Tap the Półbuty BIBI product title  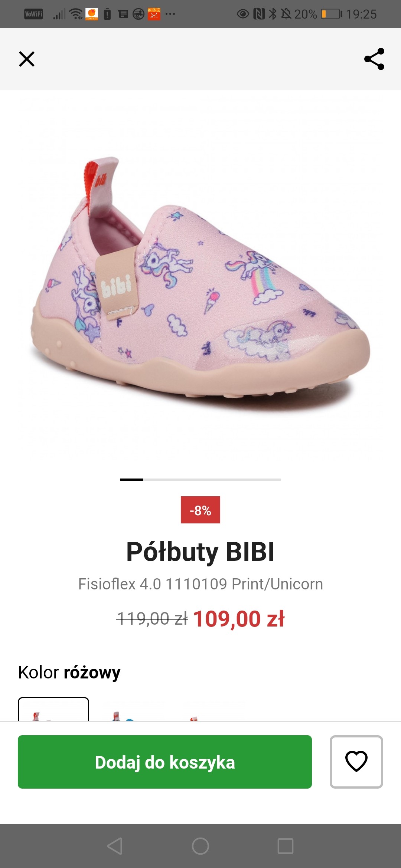200,552
